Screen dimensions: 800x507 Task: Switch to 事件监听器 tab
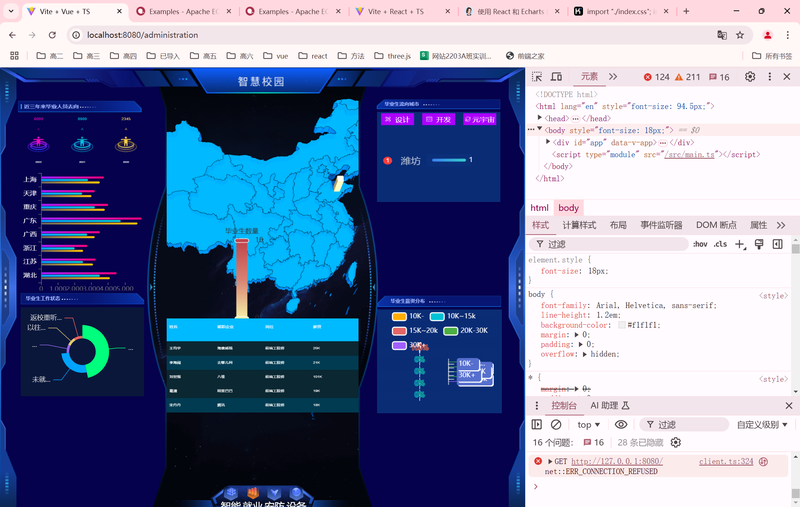point(661,225)
